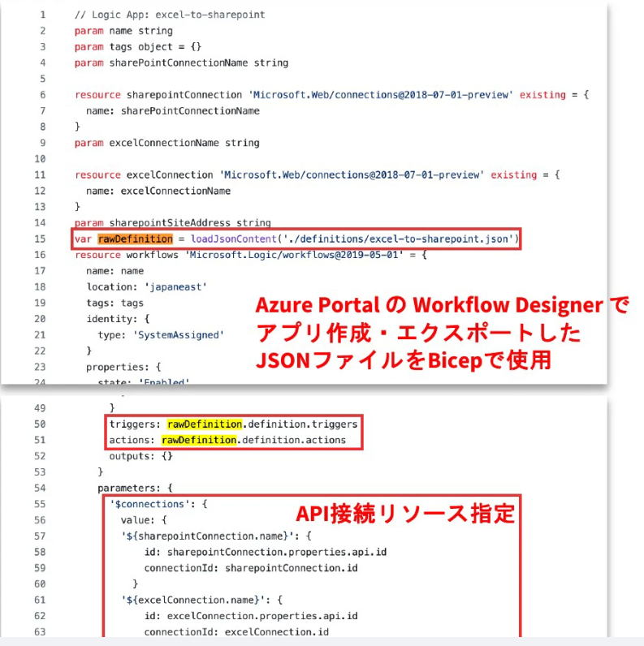
Task: Click '$connections' key on line 55
Action: click(149, 504)
